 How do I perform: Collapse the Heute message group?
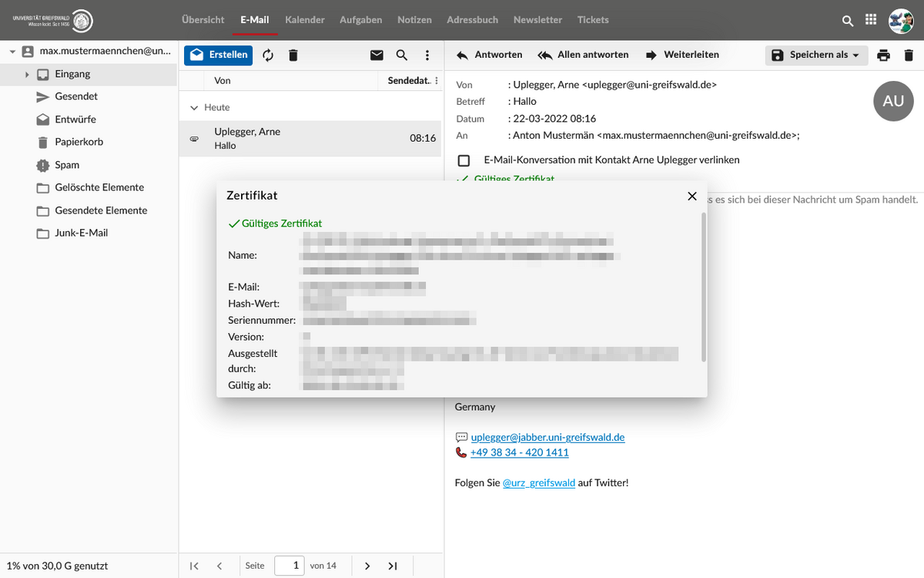click(194, 108)
